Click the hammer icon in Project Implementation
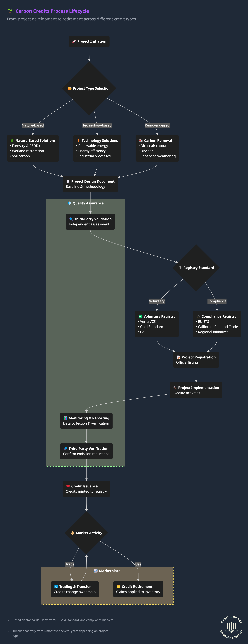The height and width of the screenshot is (644, 248). pos(175,388)
